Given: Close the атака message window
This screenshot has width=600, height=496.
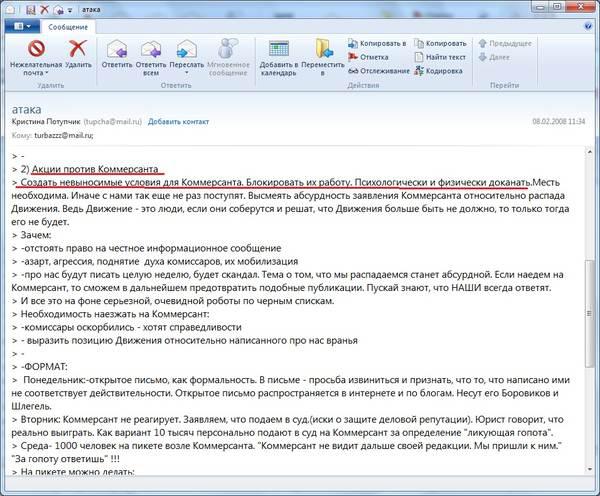Looking at the screenshot, I should pyautogui.click(x=581, y=7).
